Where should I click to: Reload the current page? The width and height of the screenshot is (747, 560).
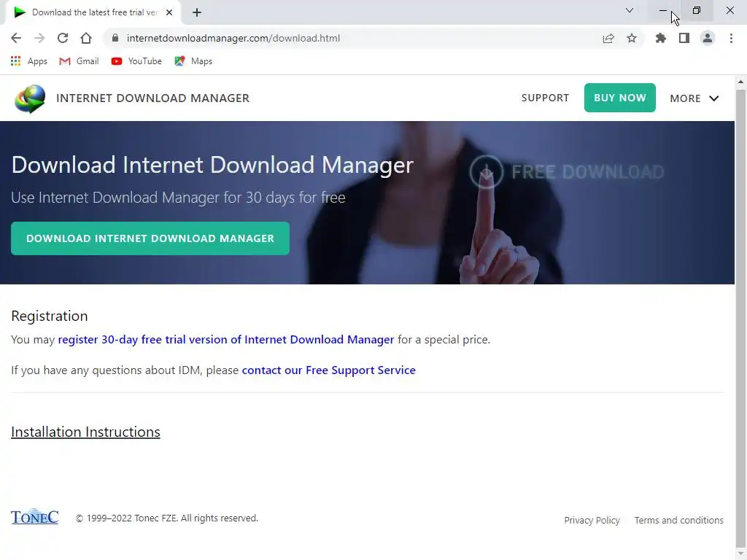(63, 38)
